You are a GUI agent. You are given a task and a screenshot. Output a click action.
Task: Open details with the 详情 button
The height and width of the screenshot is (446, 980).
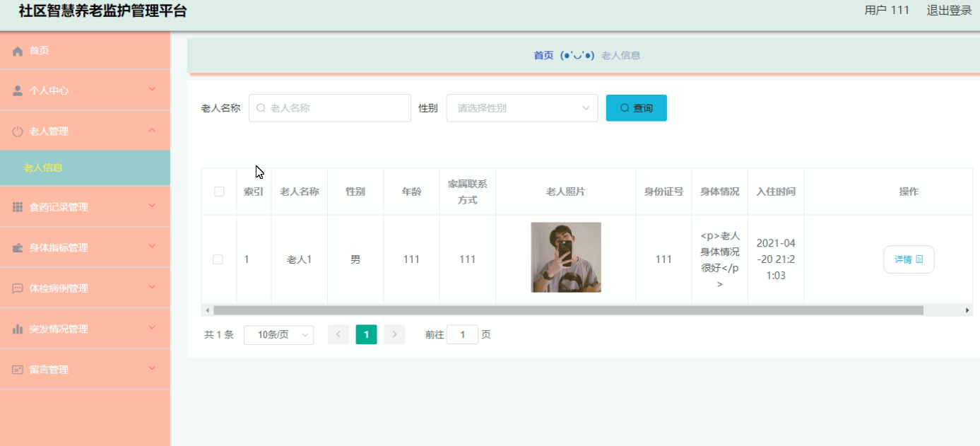(908, 259)
